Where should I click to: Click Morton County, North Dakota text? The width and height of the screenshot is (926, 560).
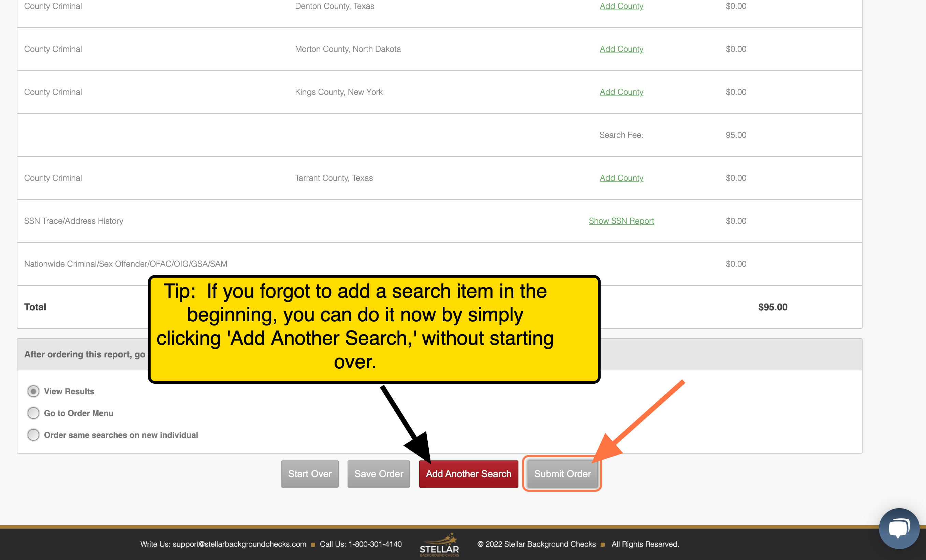(348, 49)
